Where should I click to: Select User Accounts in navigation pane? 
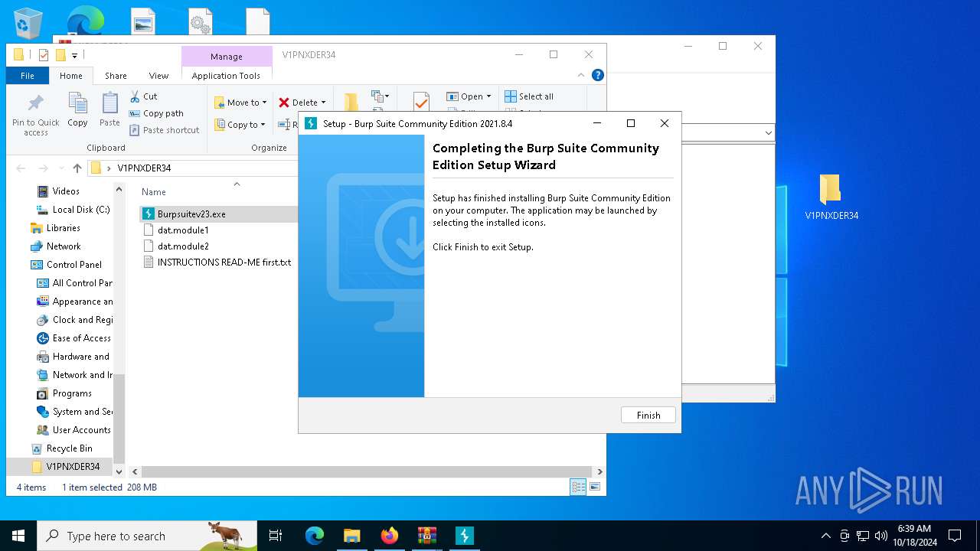(75, 430)
